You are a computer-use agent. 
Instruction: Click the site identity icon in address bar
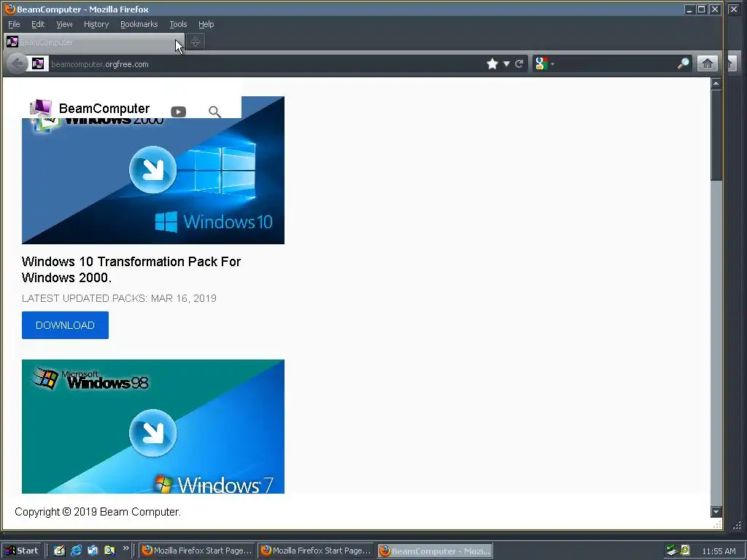click(x=38, y=64)
